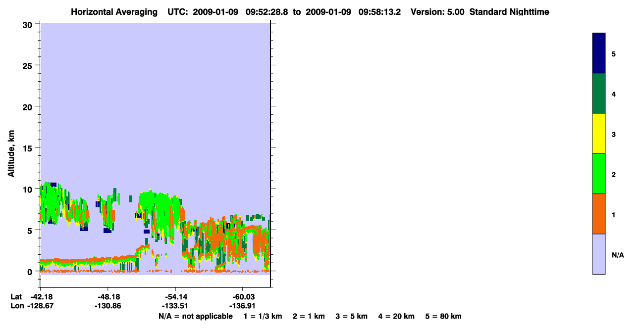644x330 pixels.
Task: Click the '5 = 80 km' caption
Action: [443, 316]
